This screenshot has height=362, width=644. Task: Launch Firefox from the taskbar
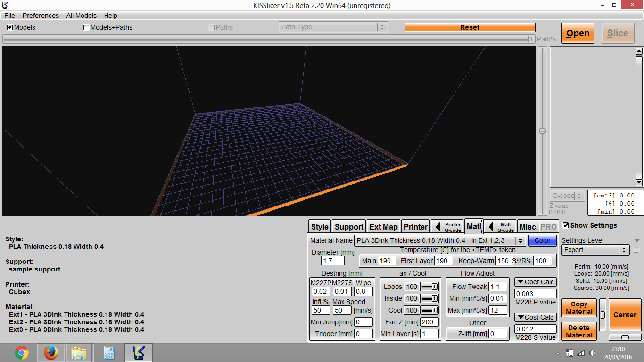point(50,353)
